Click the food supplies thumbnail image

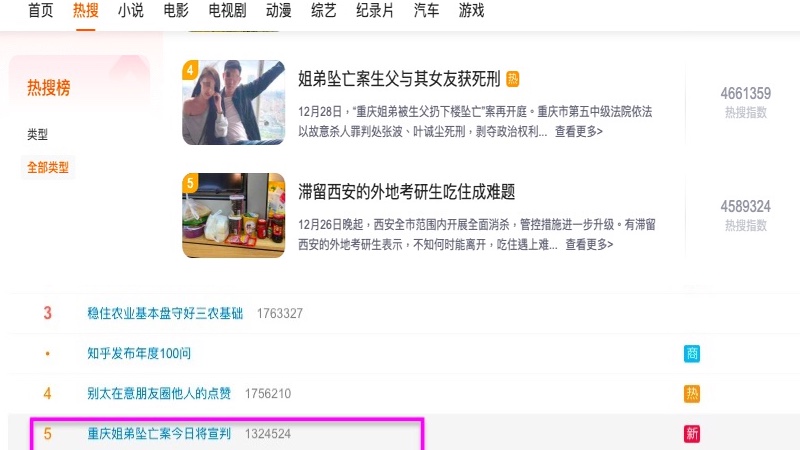tap(234, 215)
